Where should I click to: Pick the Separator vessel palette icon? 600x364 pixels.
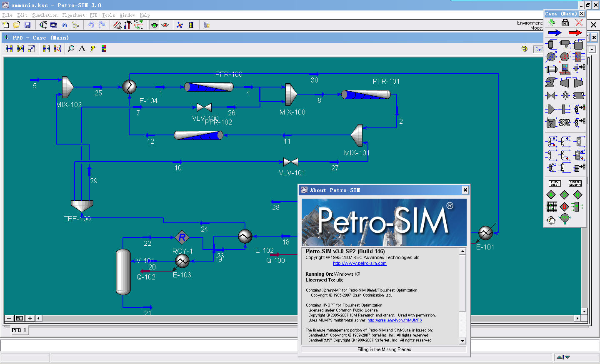tap(551, 44)
